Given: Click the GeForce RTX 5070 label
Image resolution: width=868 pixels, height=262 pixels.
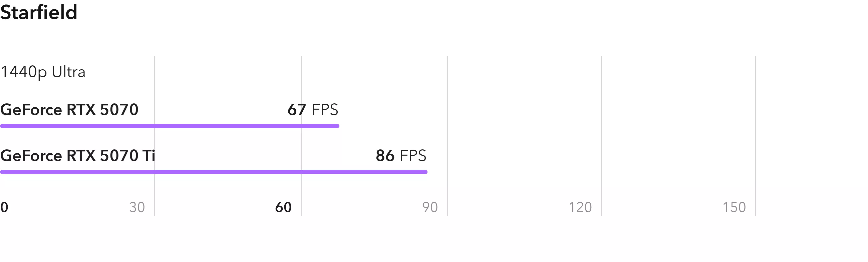Looking at the screenshot, I should [69, 110].
